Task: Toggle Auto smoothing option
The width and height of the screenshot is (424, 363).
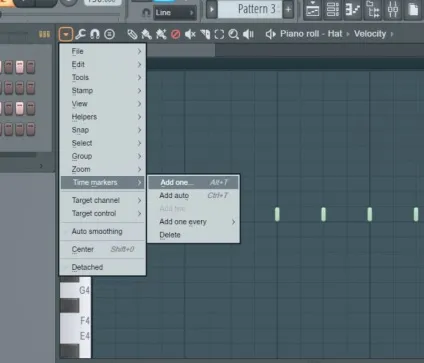Action: pos(103,231)
